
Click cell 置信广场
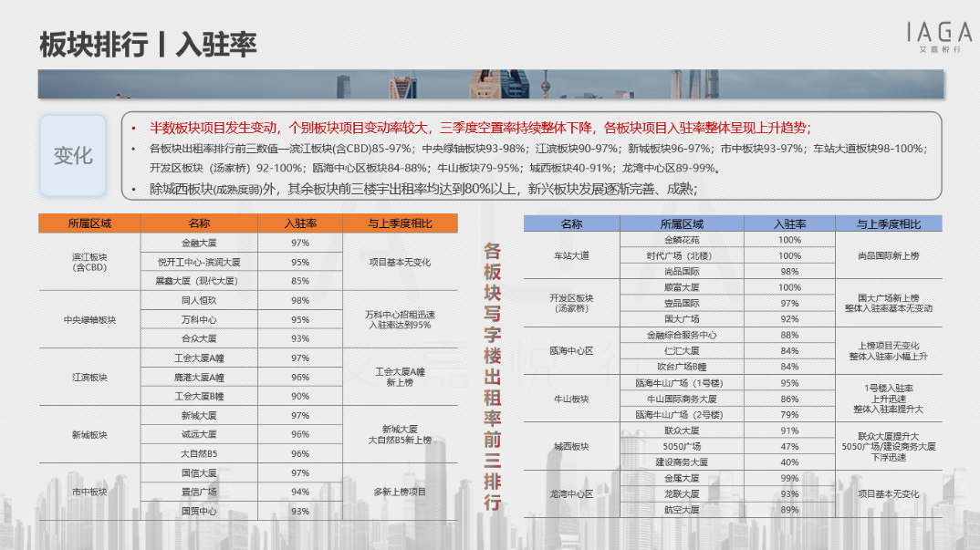point(199,492)
